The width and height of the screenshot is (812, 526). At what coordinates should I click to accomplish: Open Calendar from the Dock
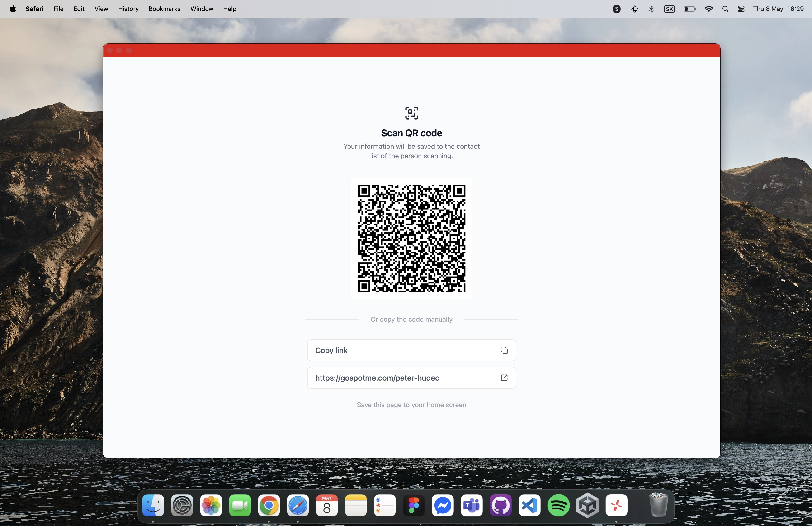(327, 505)
